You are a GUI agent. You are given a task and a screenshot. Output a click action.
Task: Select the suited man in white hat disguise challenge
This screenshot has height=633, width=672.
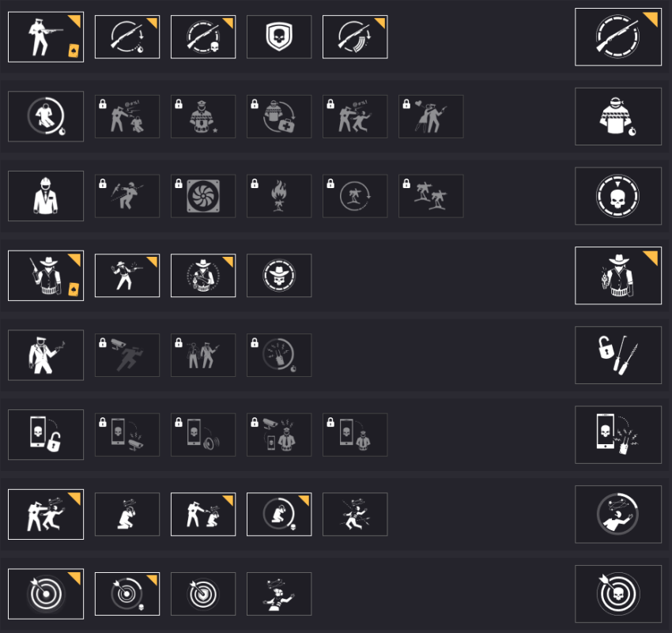[x=45, y=196]
